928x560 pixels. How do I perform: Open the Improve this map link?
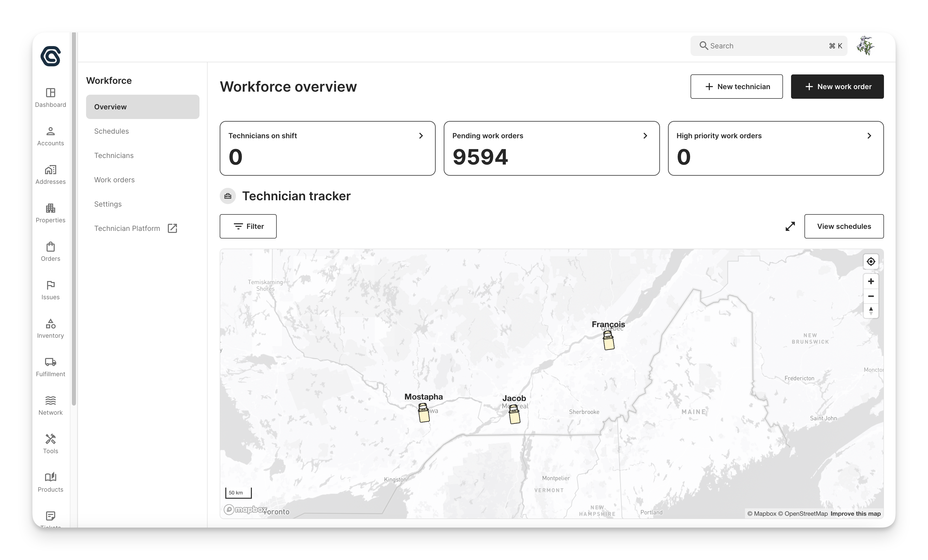point(855,514)
